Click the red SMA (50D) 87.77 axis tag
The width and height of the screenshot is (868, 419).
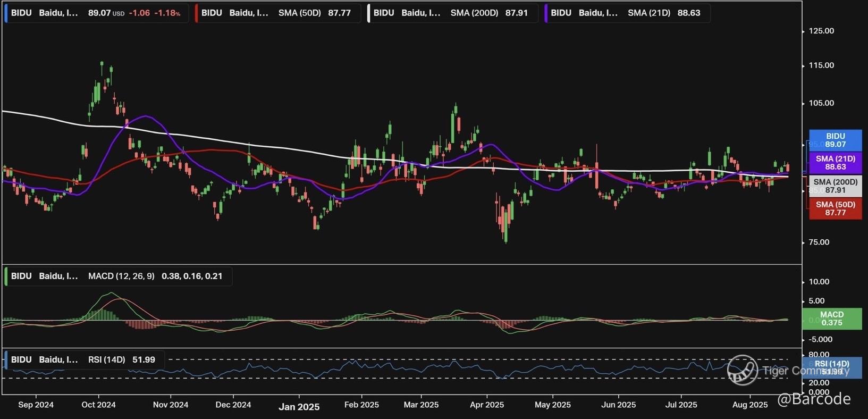pyautogui.click(x=836, y=208)
